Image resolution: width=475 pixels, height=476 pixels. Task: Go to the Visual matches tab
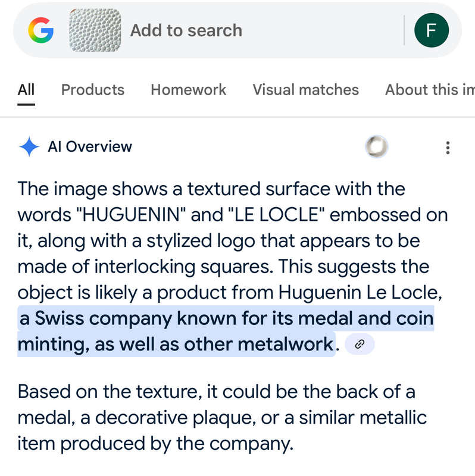pos(306,90)
